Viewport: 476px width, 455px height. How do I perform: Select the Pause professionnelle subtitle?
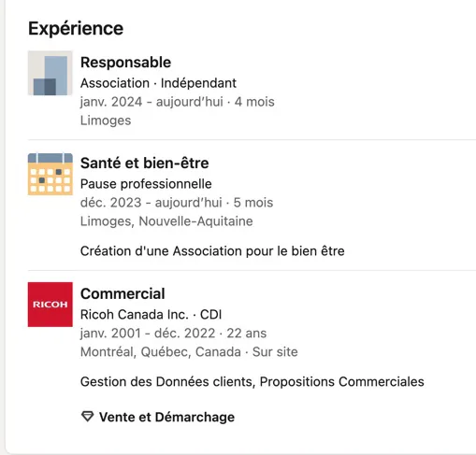[146, 184]
